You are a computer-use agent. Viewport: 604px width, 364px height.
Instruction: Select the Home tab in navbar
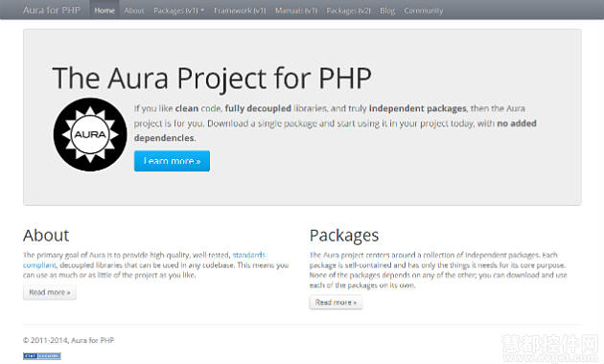pyautogui.click(x=105, y=11)
